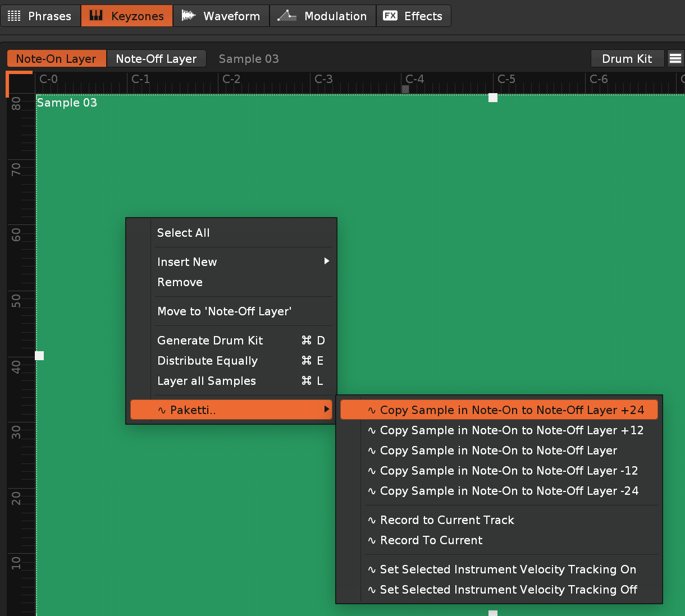Enable Set Selected Instrument Velocity Tracking On

[x=508, y=569]
